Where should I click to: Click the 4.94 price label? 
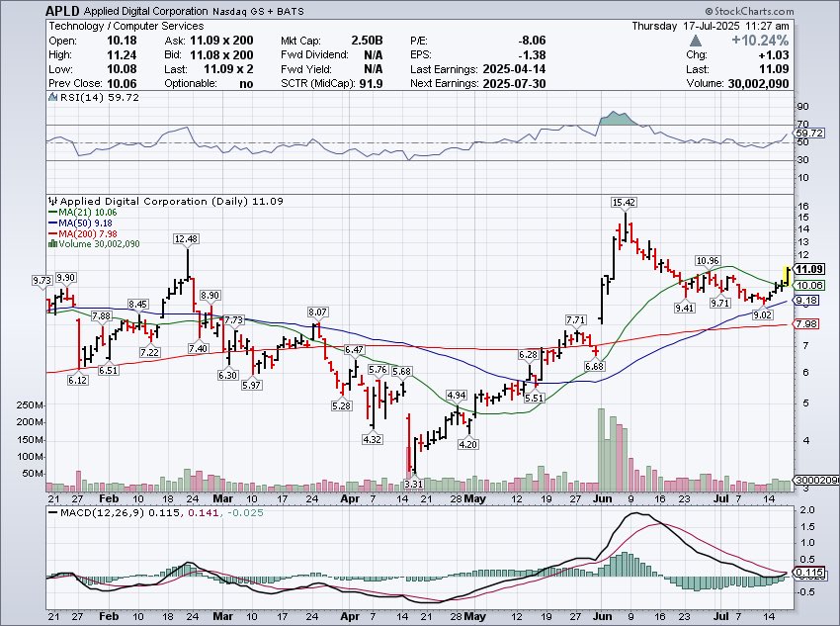(457, 396)
